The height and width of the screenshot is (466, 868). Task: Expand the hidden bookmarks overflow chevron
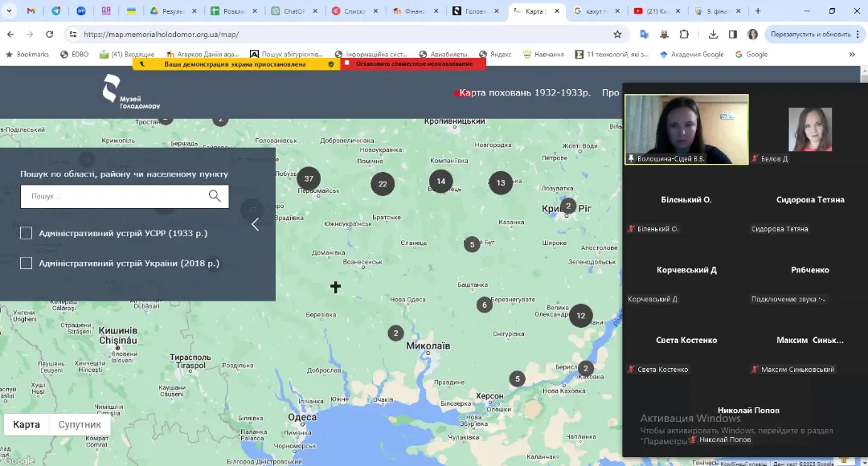coord(852,55)
